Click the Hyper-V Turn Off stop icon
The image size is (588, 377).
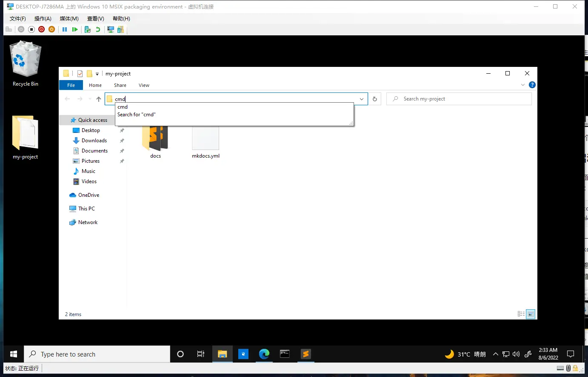pyautogui.click(x=31, y=29)
